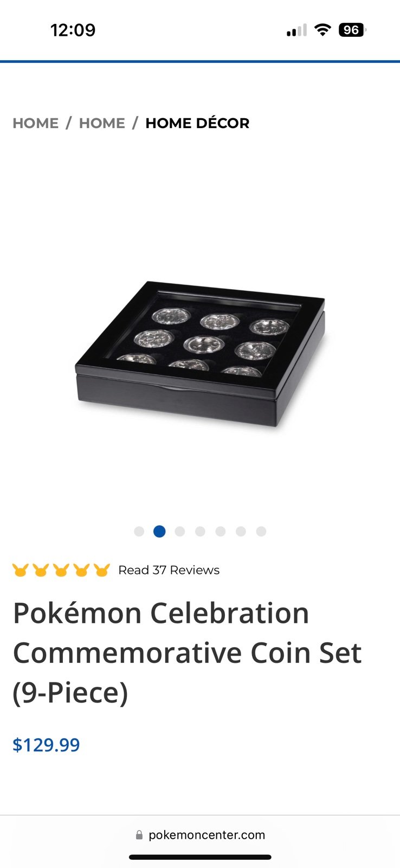
Task: Tap the pokemoncenter.com address bar
Action: pos(200,835)
